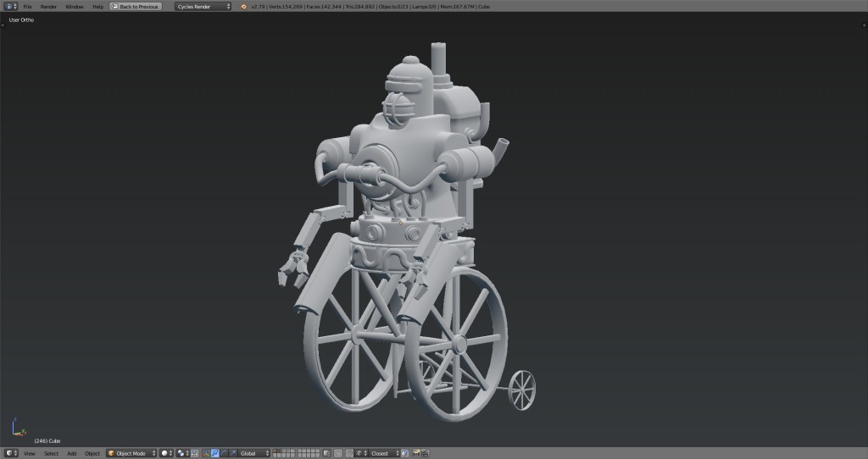Open the Add menu in viewport header

pyautogui.click(x=71, y=453)
